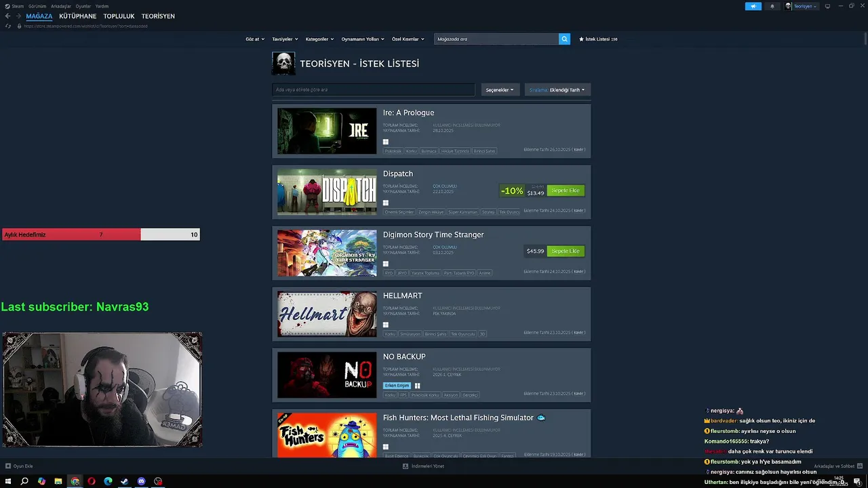Click the Mağazada ara search field

496,39
